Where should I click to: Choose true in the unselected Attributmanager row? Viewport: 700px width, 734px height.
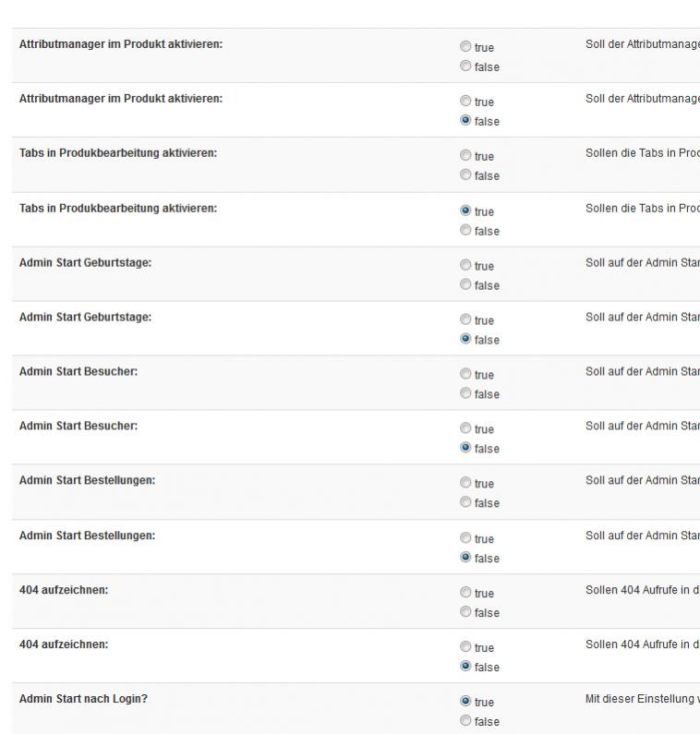click(465, 47)
